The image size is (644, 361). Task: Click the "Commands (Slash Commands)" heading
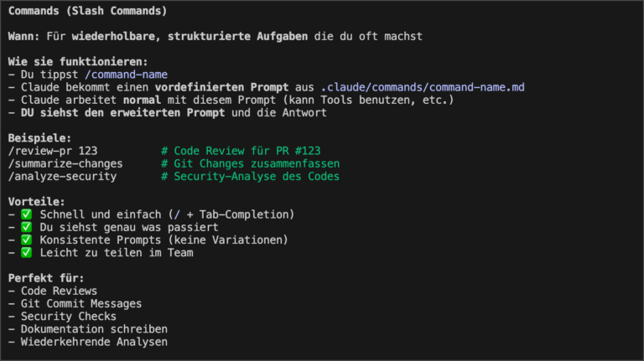pyautogui.click(x=87, y=11)
